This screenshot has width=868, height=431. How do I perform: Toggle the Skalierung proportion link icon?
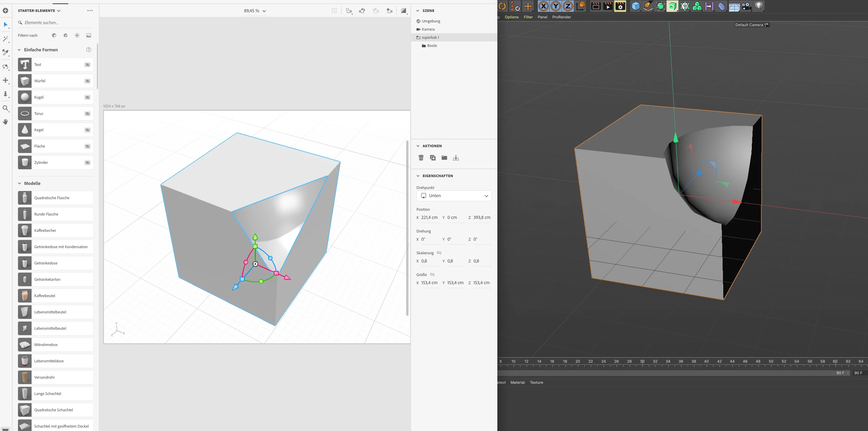pyautogui.click(x=439, y=253)
